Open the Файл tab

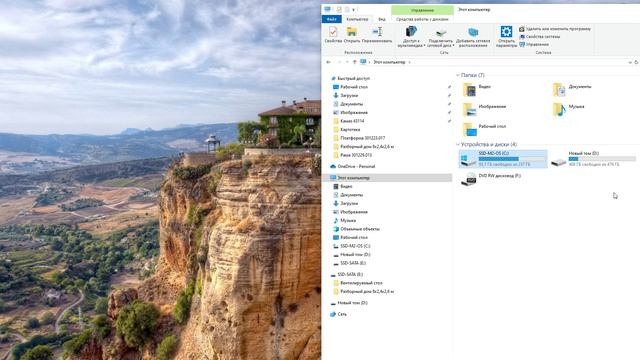pos(331,19)
